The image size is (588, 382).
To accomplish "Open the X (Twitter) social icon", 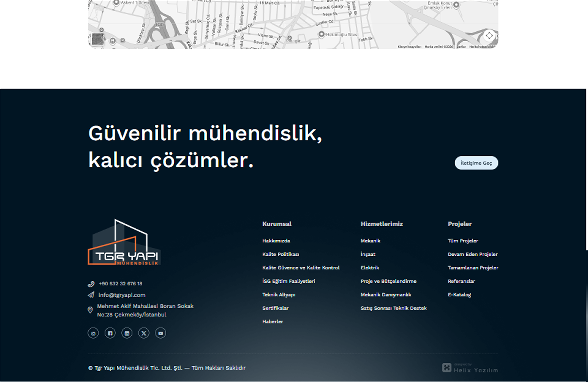I will tap(144, 333).
